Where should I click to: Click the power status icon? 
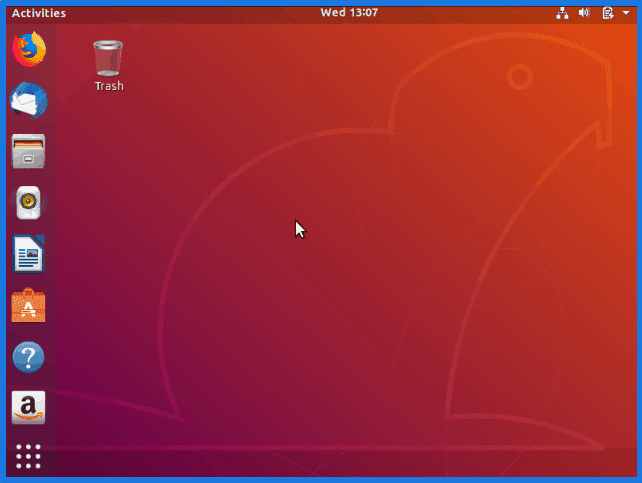tap(608, 13)
